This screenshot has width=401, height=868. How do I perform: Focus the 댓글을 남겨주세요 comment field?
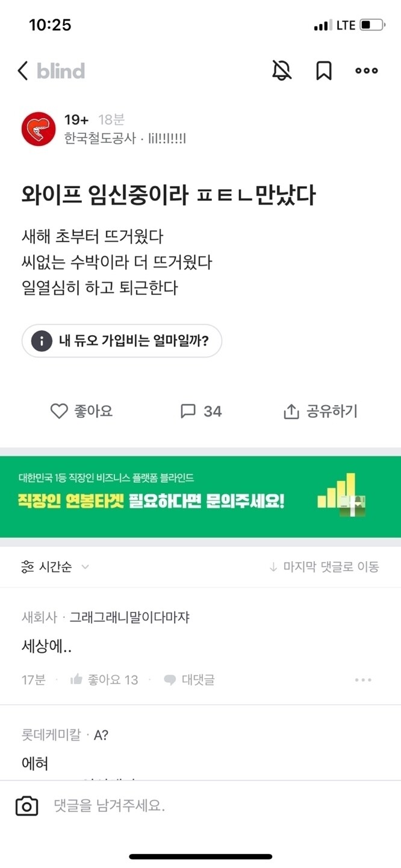(x=217, y=806)
